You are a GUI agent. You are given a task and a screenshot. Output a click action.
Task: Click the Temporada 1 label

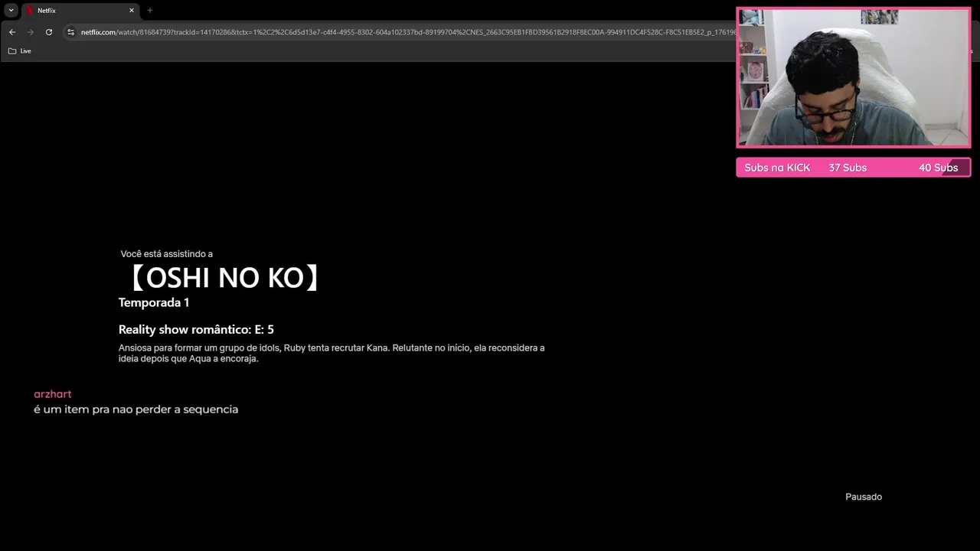click(154, 302)
